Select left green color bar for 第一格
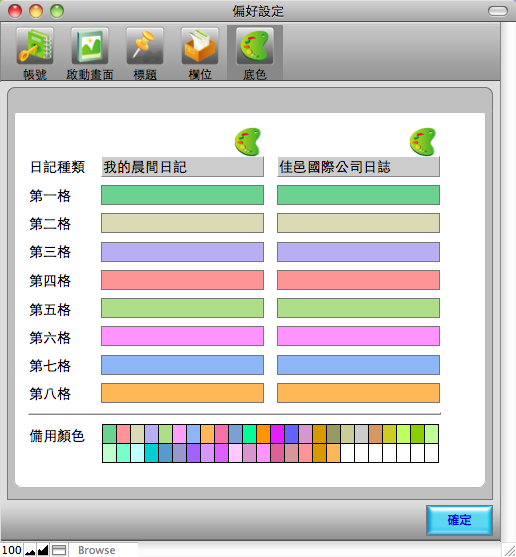Screen dimensions: 516x557 click(183, 195)
